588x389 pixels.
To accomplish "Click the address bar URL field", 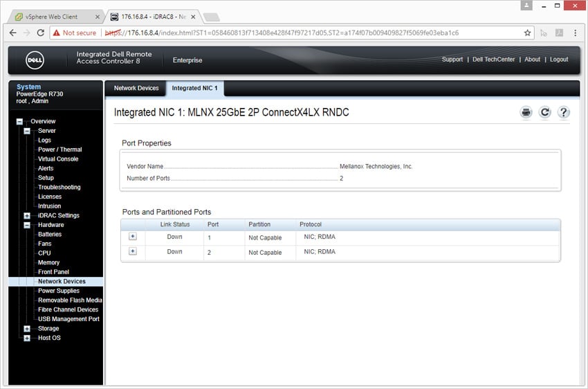I will point(293,33).
